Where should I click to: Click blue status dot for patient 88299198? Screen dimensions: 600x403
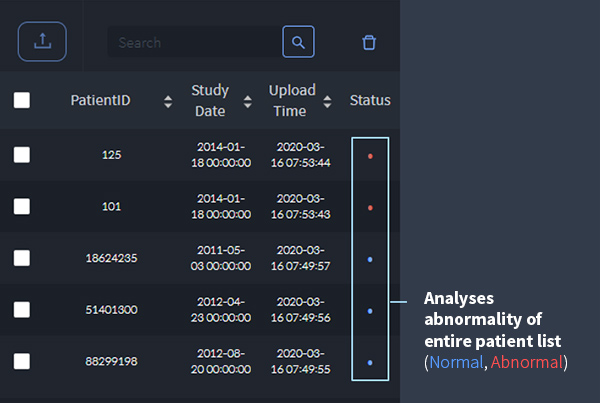[x=370, y=362]
